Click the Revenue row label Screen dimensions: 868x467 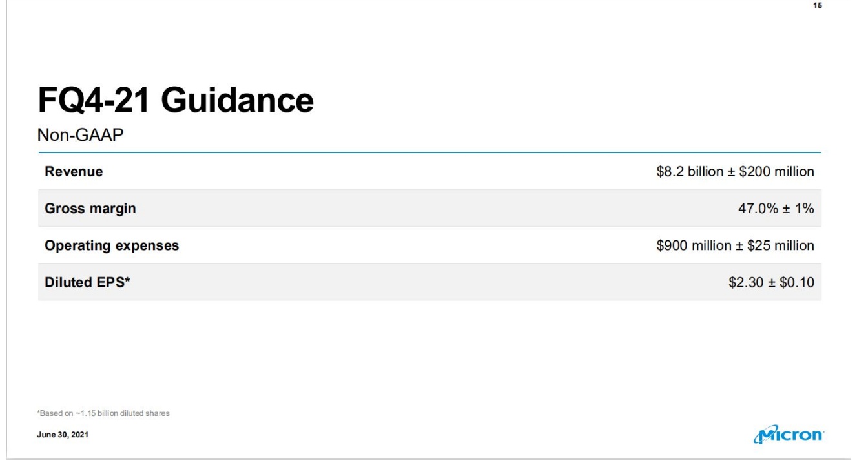(x=74, y=172)
